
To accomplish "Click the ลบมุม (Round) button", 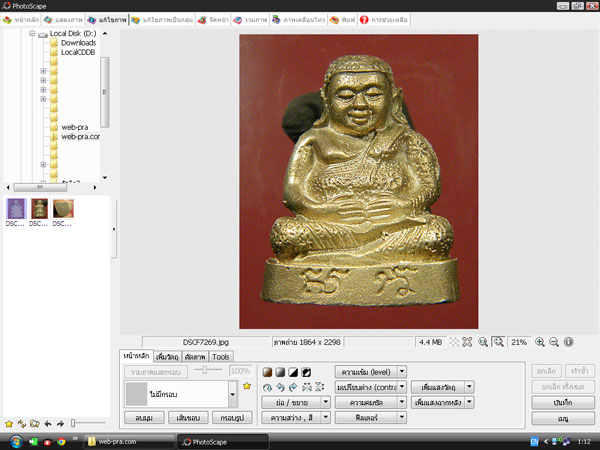I will 144,418.
